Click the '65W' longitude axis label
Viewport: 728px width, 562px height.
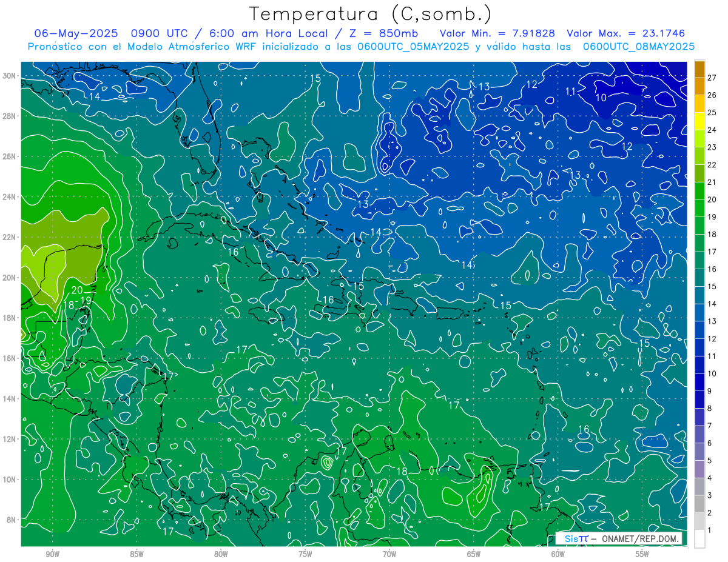coord(474,554)
